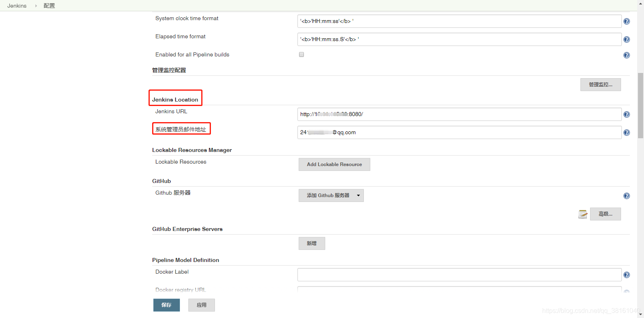Open help icon for Jenkins URL
This screenshot has width=644, height=318.
pyautogui.click(x=627, y=114)
